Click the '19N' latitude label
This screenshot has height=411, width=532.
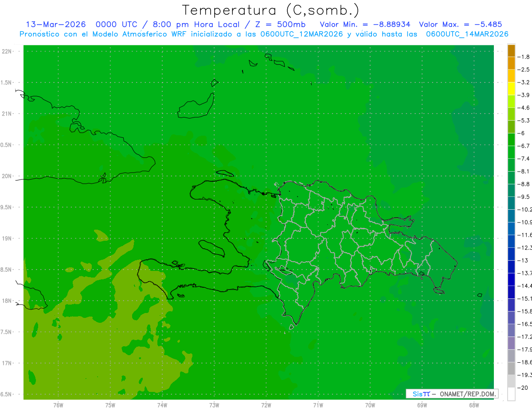(7, 239)
